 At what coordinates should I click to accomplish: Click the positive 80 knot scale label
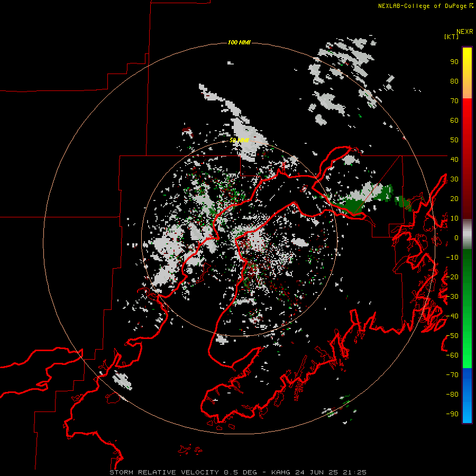click(x=454, y=81)
